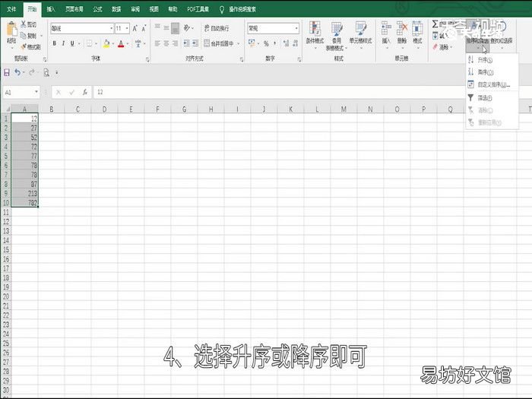This screenshot has width=532, height=399.
Task: Click the text Orientation icon
Action: [187, 28]
